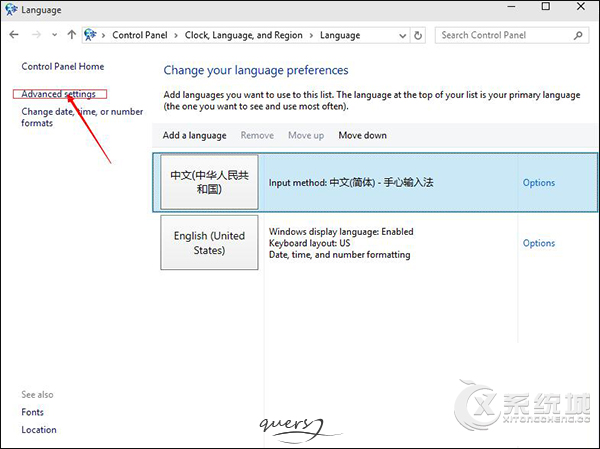Open Options for English (United States)
This screenshot has width=600, height=449.
[539, 243]
